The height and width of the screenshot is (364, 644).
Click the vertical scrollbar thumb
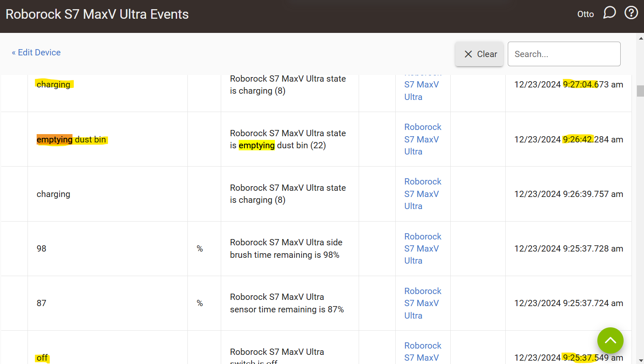click(640, 91)
